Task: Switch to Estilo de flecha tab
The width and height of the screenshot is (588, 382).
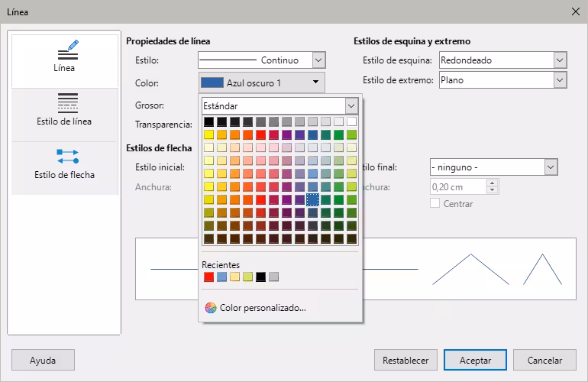Action: click(64, 169)
